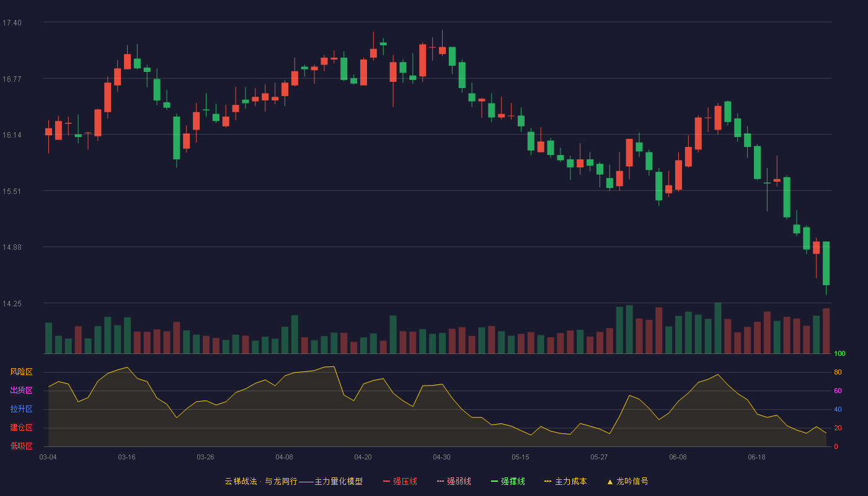Toggle the 强弱线 dashed legend icon
Image resolution: width=868 pixels, height=496 pixels.
[441, 481]
